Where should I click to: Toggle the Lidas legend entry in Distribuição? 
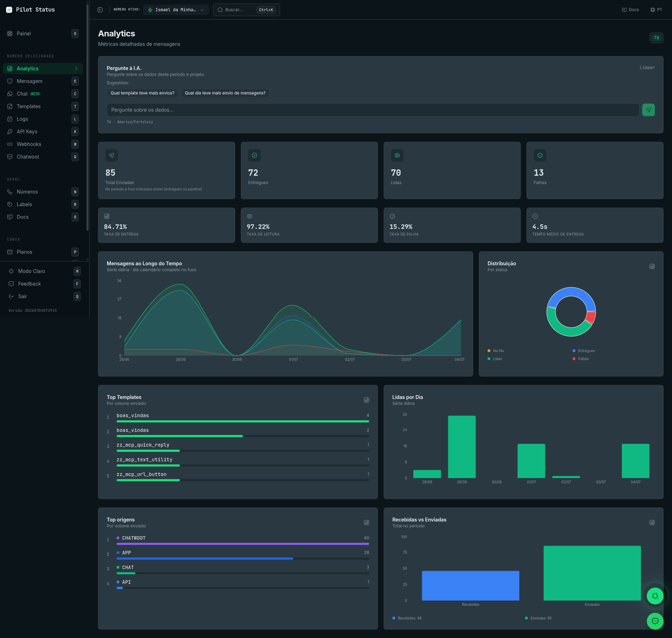click(x=495, y=359)
